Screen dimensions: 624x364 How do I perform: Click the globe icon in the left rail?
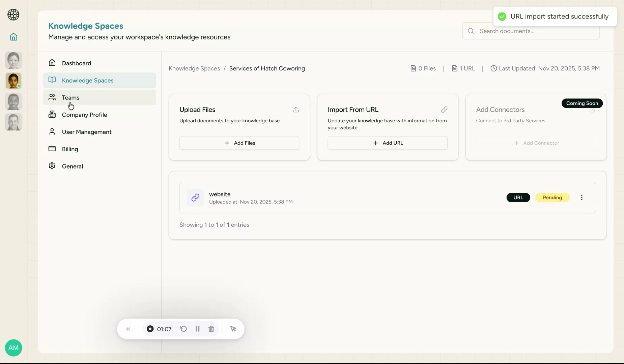click(13, 15)
